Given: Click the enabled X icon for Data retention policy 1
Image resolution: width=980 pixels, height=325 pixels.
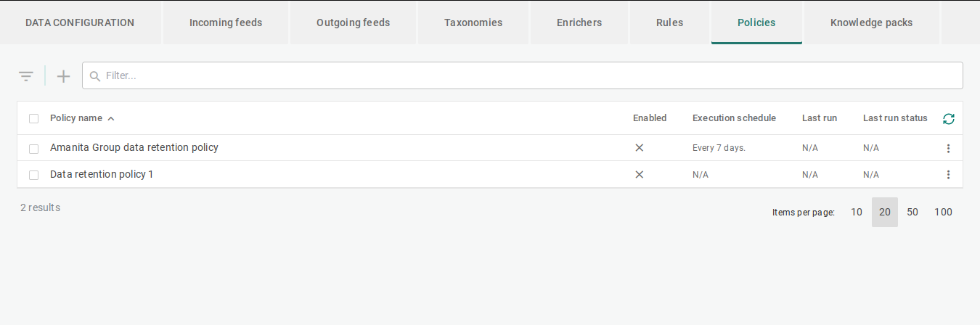Looking at the screenshot, I should point(640,175).
